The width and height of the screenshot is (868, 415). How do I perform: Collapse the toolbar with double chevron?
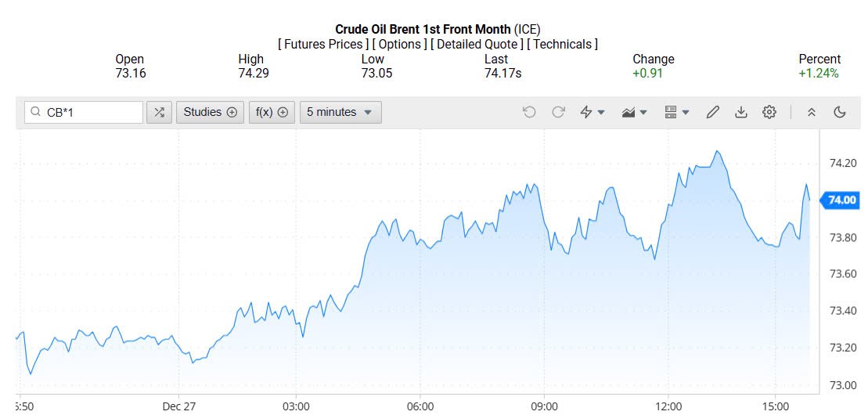click(812, 112)
